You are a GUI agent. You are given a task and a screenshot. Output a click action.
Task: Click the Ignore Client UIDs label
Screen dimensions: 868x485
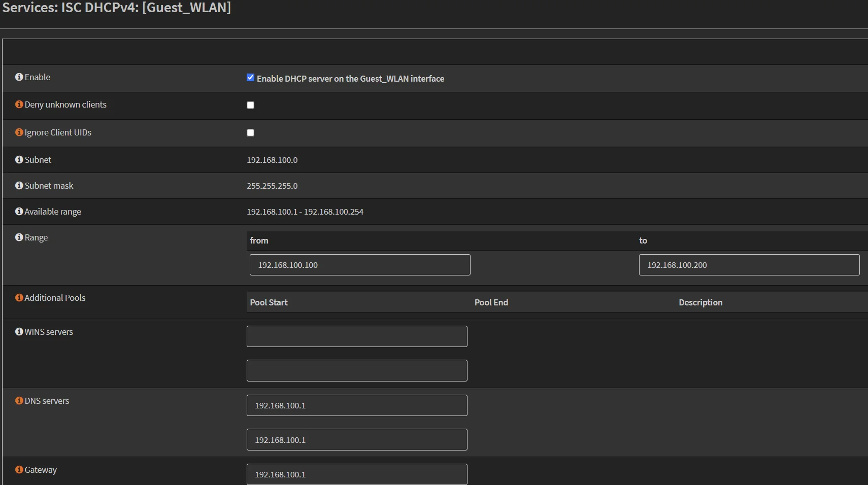coord(58,132)
